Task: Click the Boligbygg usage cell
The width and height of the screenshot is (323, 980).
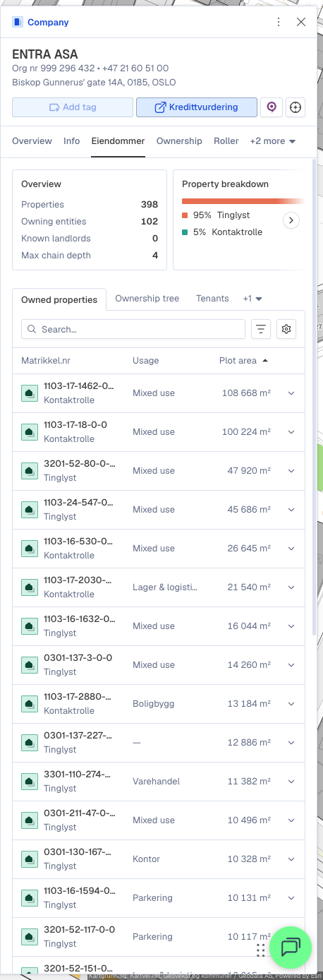Action: (x=153, y=704)
